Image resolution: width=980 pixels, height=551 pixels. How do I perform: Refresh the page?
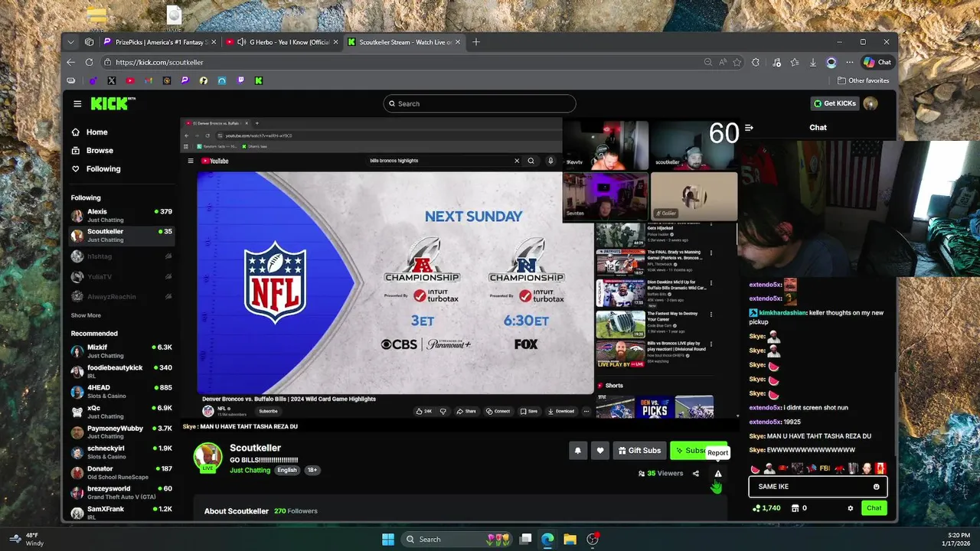(90, 62)
